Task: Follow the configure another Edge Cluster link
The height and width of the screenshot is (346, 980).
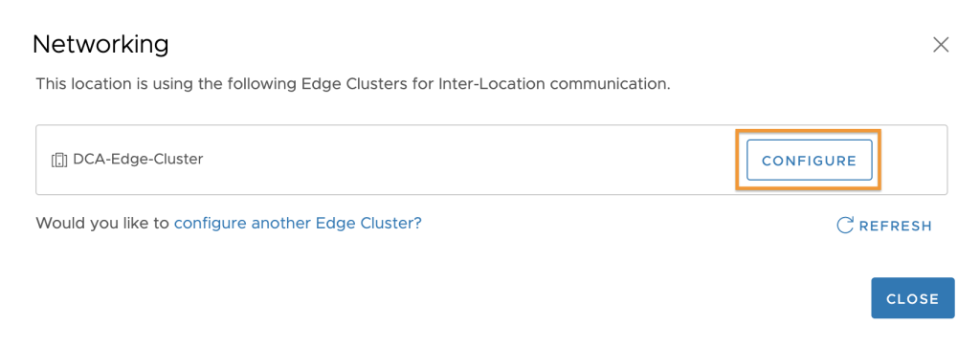Action: [x=298, y=223]
